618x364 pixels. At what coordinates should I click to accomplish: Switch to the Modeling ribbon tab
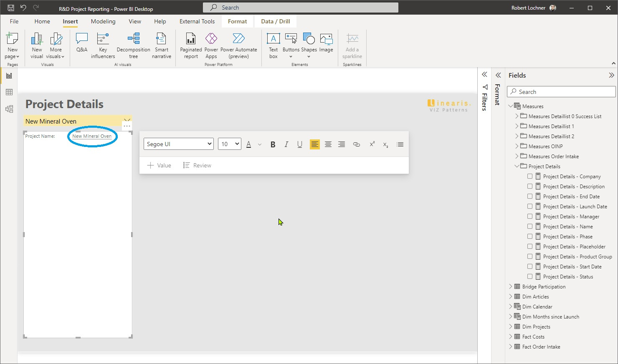click(103, 21)
